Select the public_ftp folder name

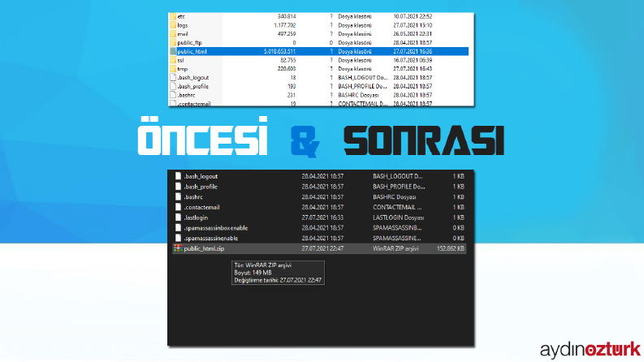pos(189,43)
